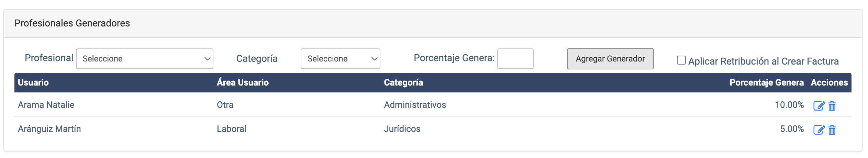Sort by the Usuario column header
Viewport: 868px width, 158px height.
(33, 82)
